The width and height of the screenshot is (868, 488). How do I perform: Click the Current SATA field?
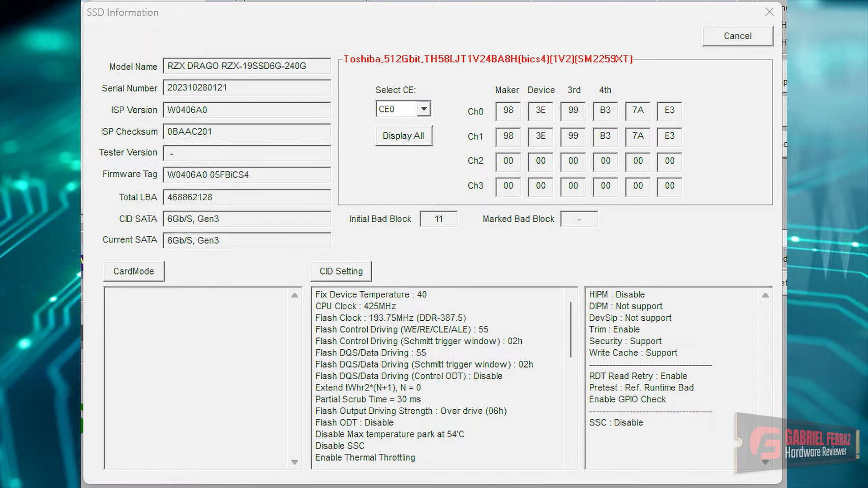(x=247, y=240)
